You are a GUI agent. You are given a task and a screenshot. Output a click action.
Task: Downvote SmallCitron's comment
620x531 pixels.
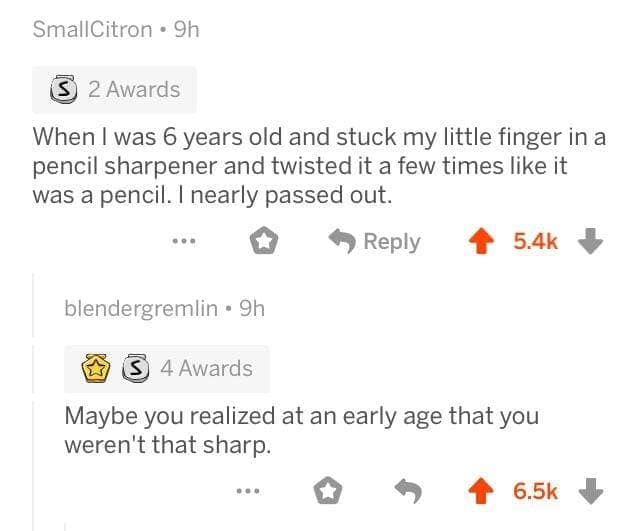coord(591,241)
